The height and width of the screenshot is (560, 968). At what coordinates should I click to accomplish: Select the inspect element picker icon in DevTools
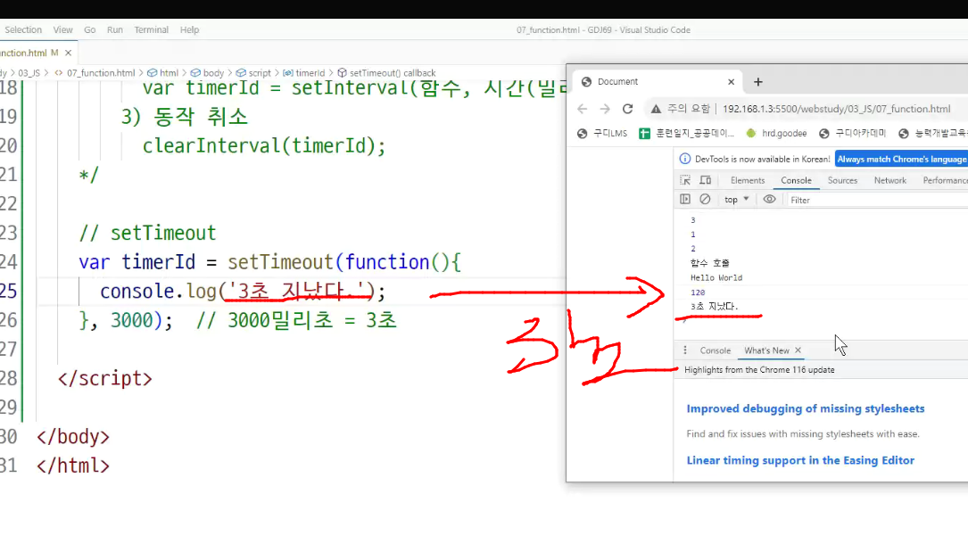point(685,180)
